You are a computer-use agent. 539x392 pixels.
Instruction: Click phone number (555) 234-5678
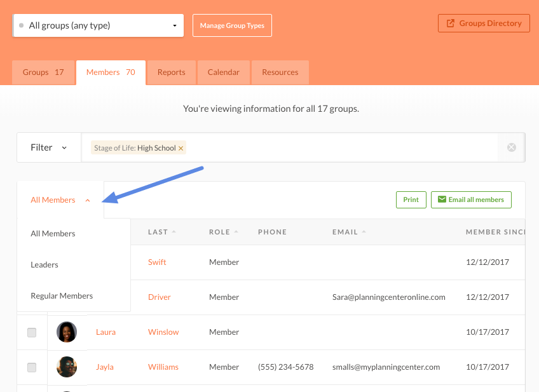point(285,367)
